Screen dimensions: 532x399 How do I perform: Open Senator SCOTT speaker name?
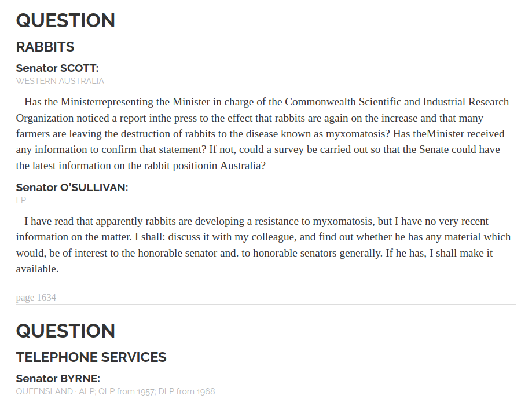57,68
